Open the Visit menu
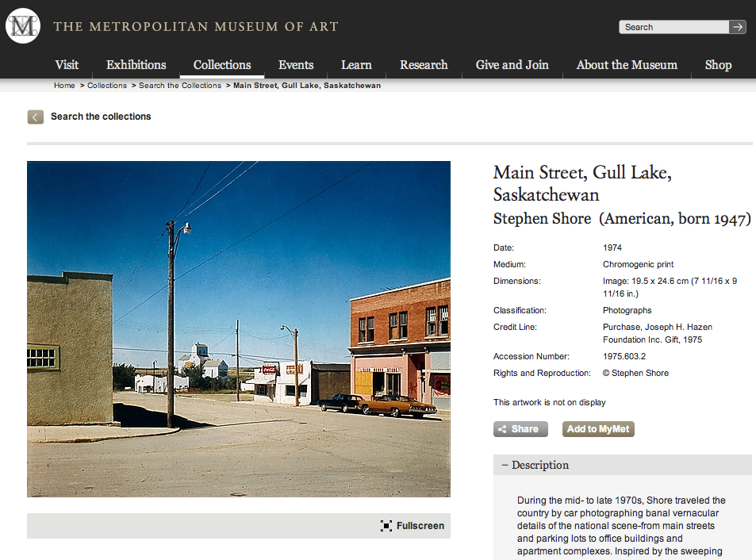 [67, 65]
